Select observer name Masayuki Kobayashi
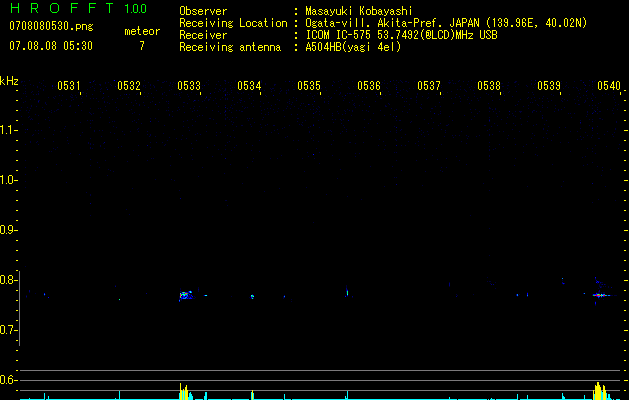The width and height of the screenshot is (629, 400). point(359,11)
